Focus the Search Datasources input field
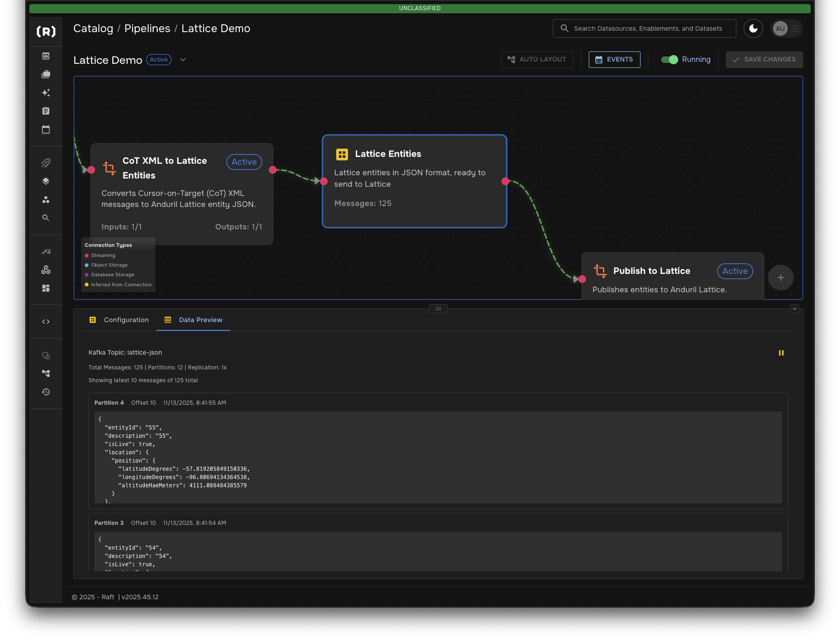Image resolution: width=840 pixels, height=641 pixels. (x=644, y=28)
